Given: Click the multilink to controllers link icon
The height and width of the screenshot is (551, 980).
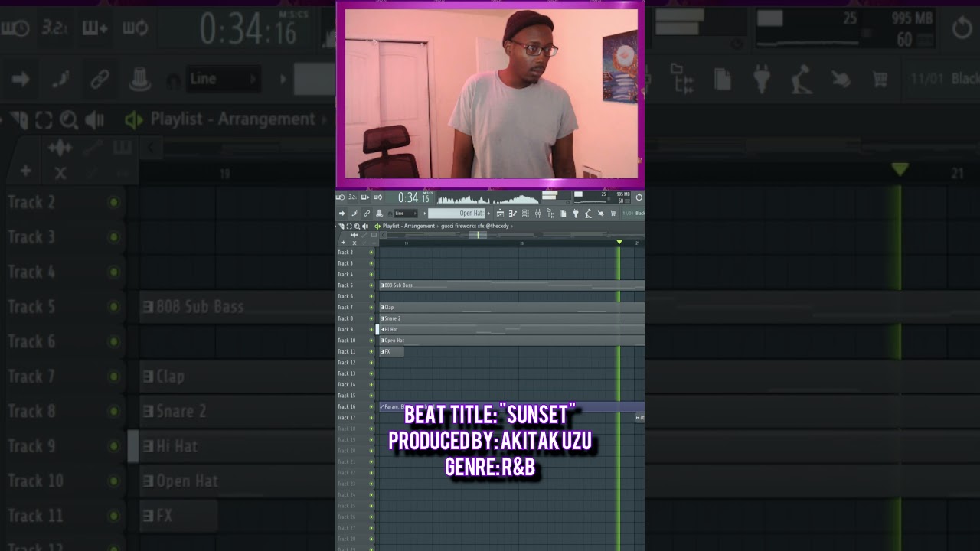Looking at the screenshot, I should point(366,214).
